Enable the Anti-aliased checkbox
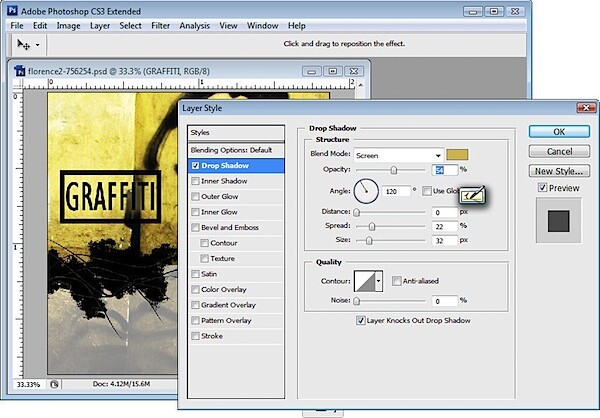The height and width of the screenshot is (418, 600). point(396,281)
